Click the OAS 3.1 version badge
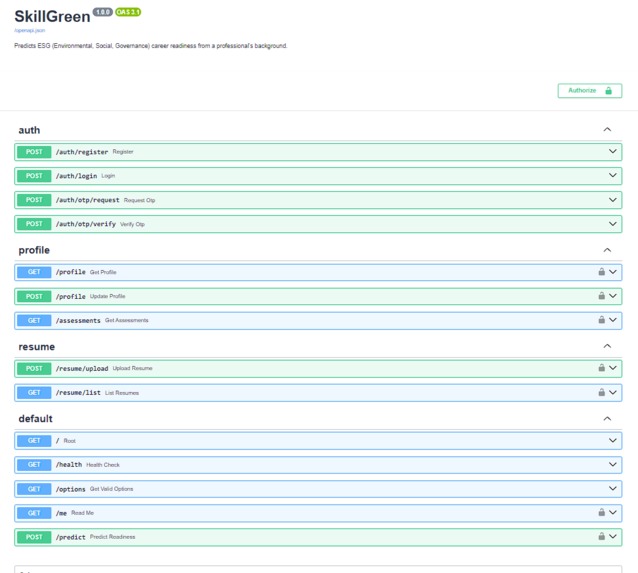Viewport: 638px width, 573px height. click(x=128, y=12)
